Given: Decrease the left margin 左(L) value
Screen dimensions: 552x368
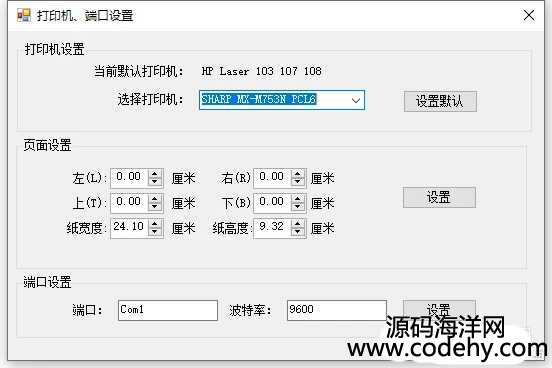Looking at the screenshot, I should pyautogui.click(x=155, y=182).
